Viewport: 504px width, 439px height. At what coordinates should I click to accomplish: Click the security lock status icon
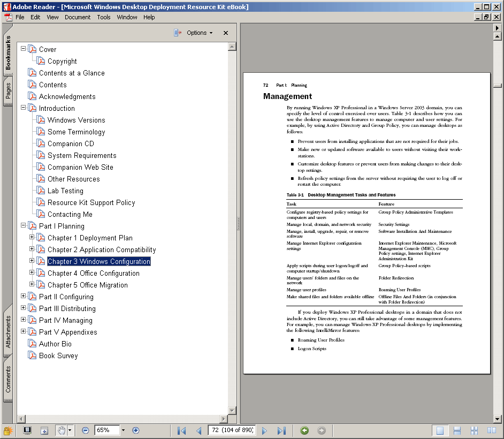point(7,430)
